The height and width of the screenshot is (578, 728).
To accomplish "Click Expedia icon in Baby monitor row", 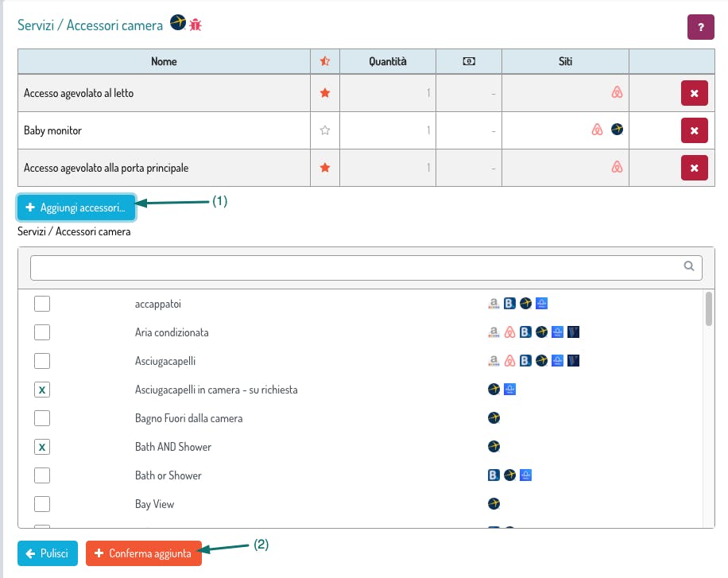I will point(617,129).
